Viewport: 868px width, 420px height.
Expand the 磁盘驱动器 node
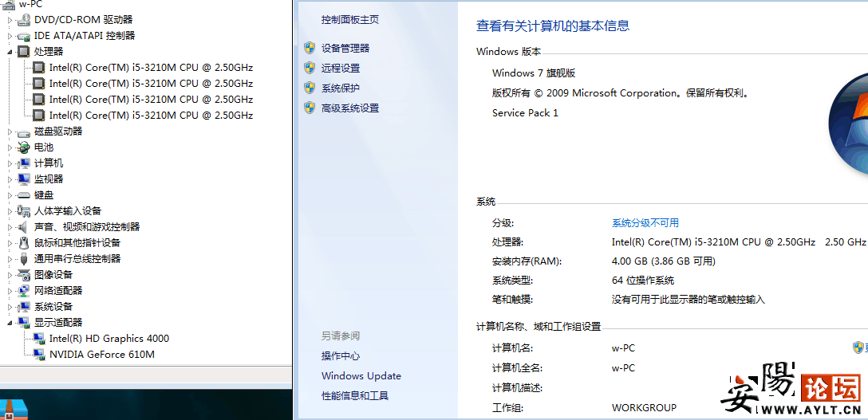[x=10, y=131]
